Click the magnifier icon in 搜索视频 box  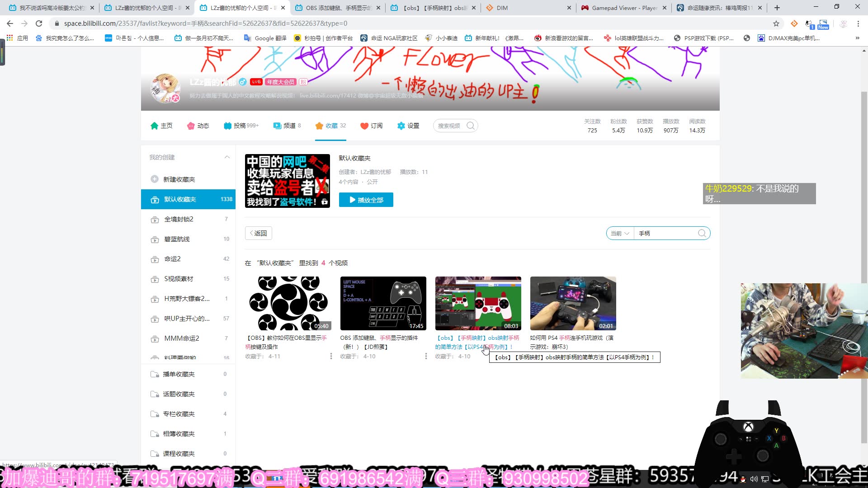tap(471, 126)
